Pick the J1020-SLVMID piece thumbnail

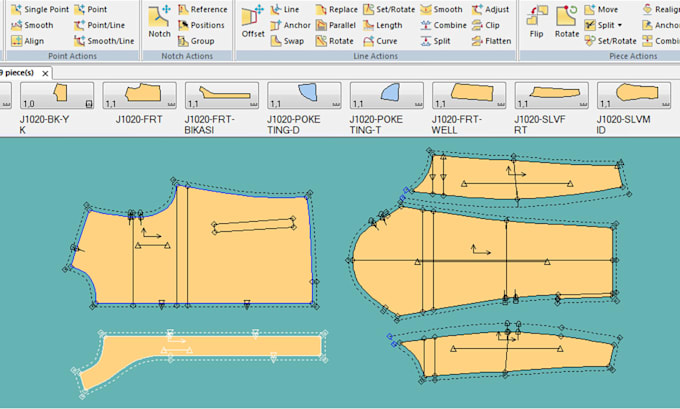634,95
